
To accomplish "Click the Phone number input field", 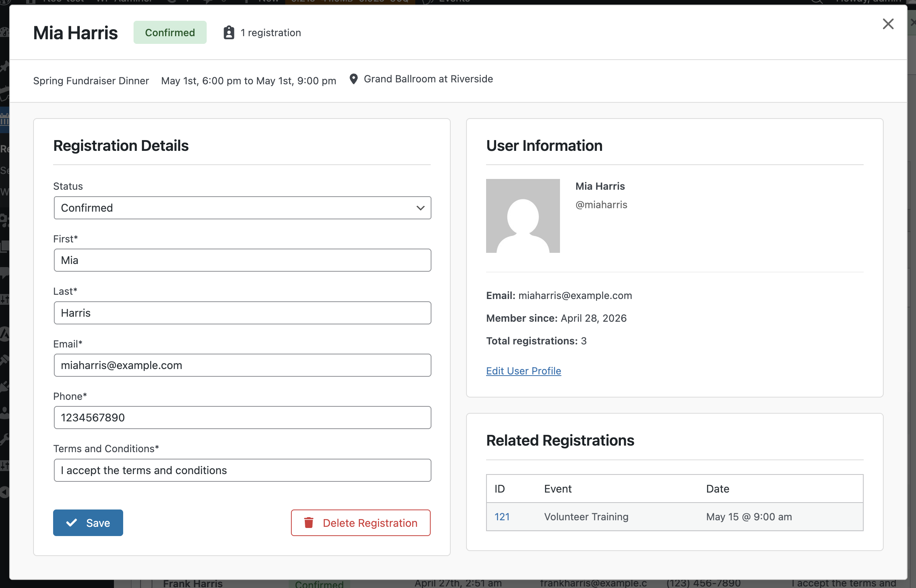I will (x=242, y=418).
